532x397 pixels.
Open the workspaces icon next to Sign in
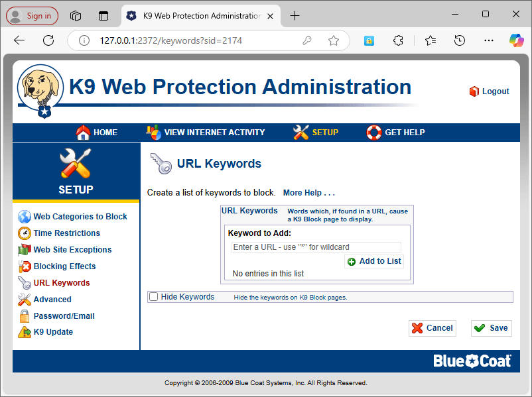tap(76, 16)
